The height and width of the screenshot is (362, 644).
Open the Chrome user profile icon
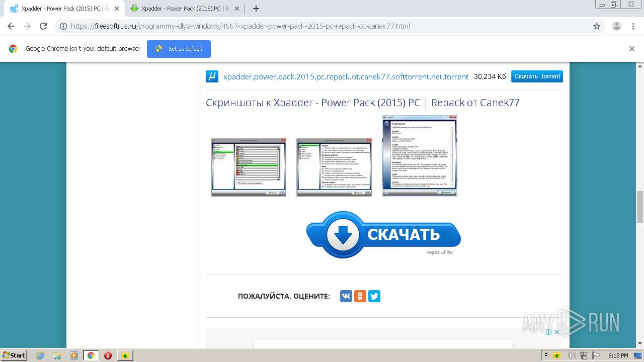(617, 26)
